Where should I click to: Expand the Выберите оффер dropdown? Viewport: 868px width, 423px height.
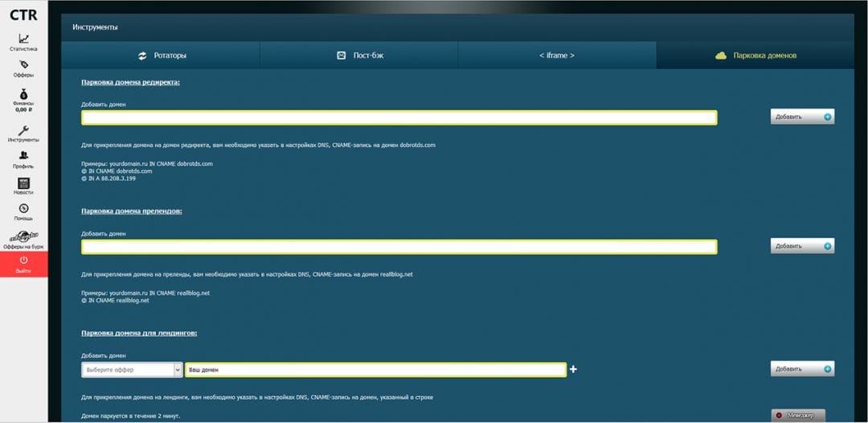click(133, 370)
